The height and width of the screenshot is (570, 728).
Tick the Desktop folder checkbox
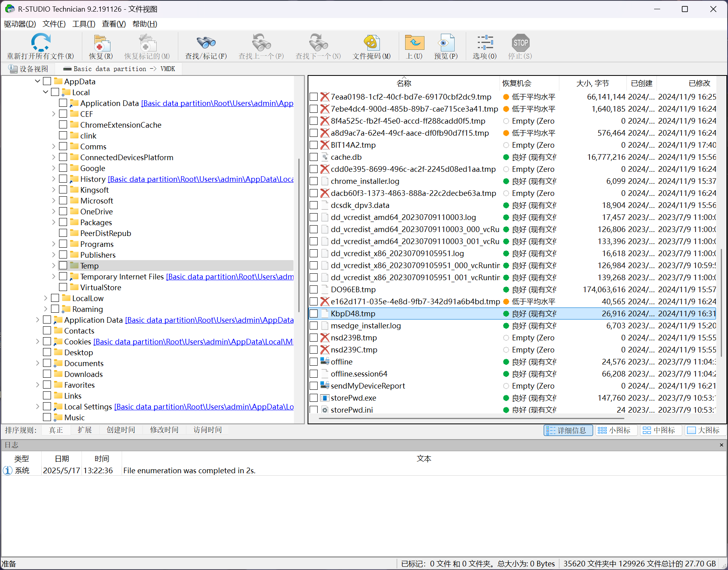click(x=47, y=352)
